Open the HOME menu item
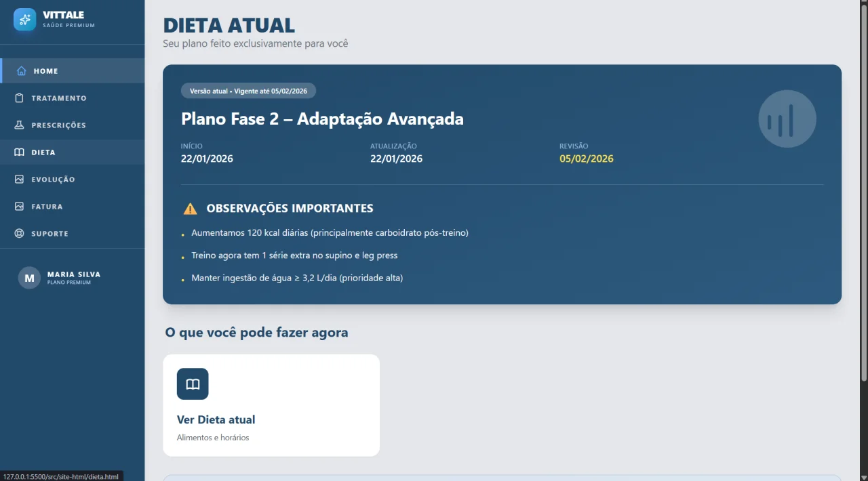 (x=73, y=71)
